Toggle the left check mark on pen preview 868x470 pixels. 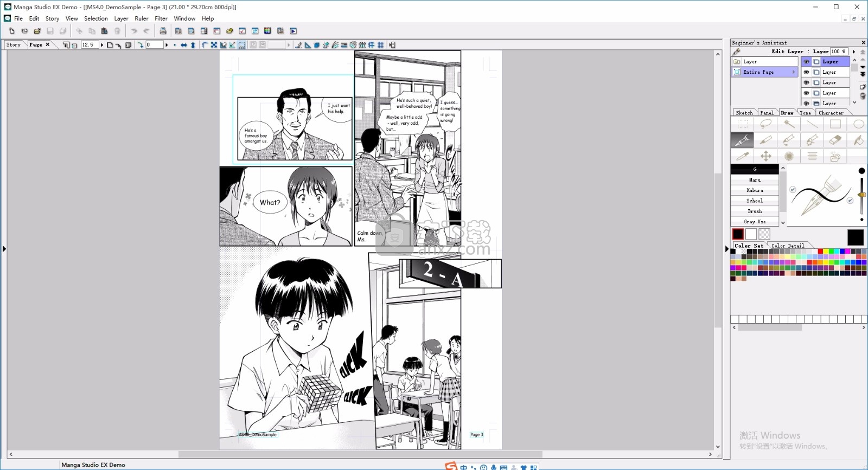793,190
